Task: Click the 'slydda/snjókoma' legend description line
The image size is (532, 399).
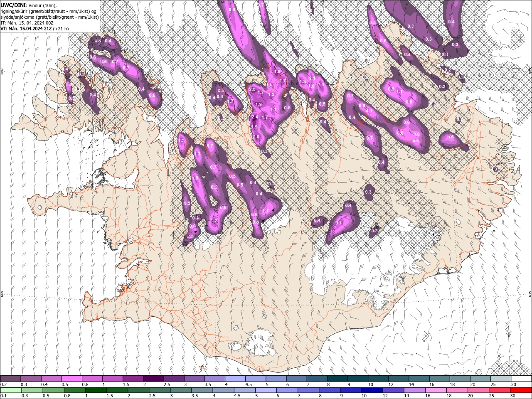Action: pos(49,17)
